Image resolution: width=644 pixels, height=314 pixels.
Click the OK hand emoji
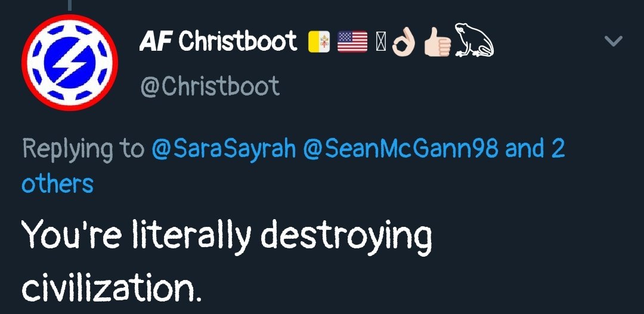coord(403,43)
